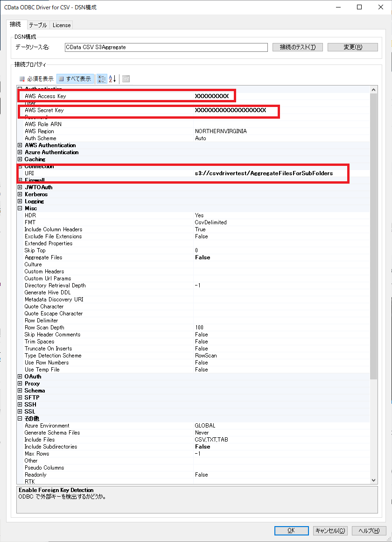The width and height of the screenshot is (392, 542).
Task: Select the Azure Environment GLOBAL value
Action: pyautogui.click(x=205, y=426)
